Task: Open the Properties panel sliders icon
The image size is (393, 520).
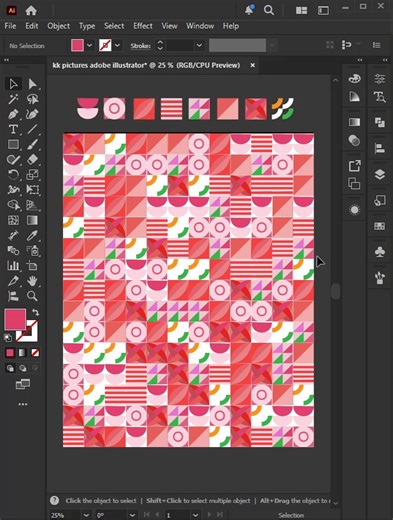Action: coord(380,79)
